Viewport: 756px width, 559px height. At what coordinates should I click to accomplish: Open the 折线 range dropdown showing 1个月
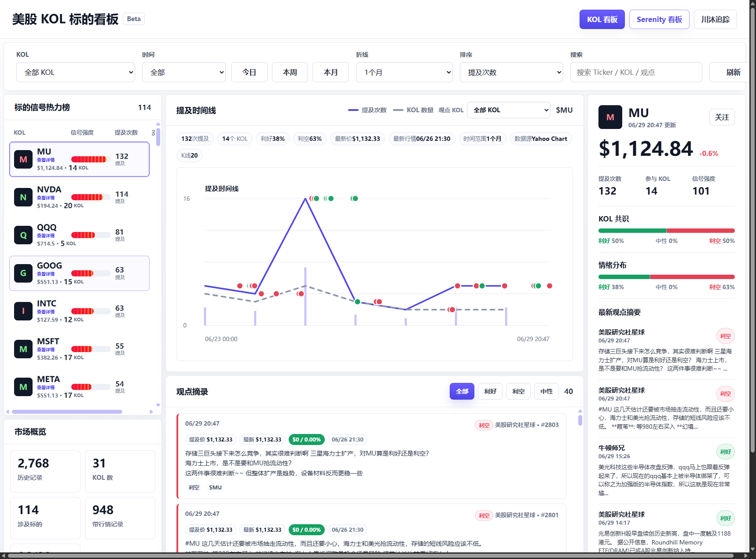tap(404, 72)
